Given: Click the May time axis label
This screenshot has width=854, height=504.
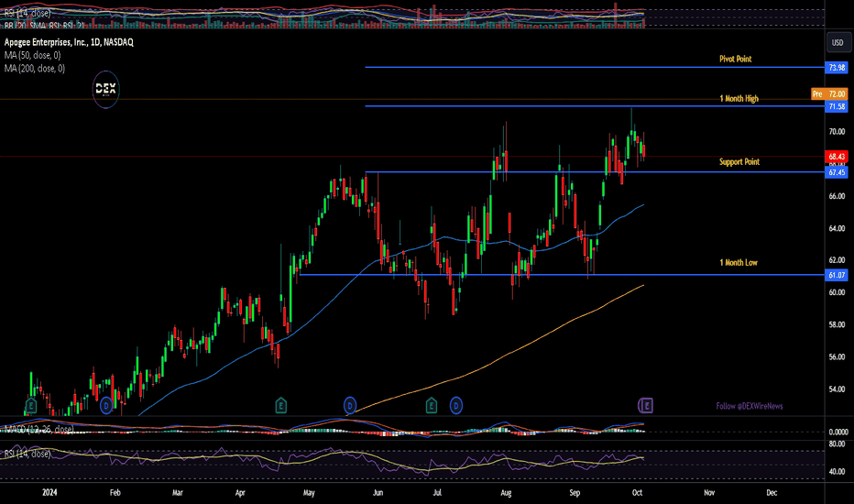Looking at the screenshot, I should [x=309, y=493].
